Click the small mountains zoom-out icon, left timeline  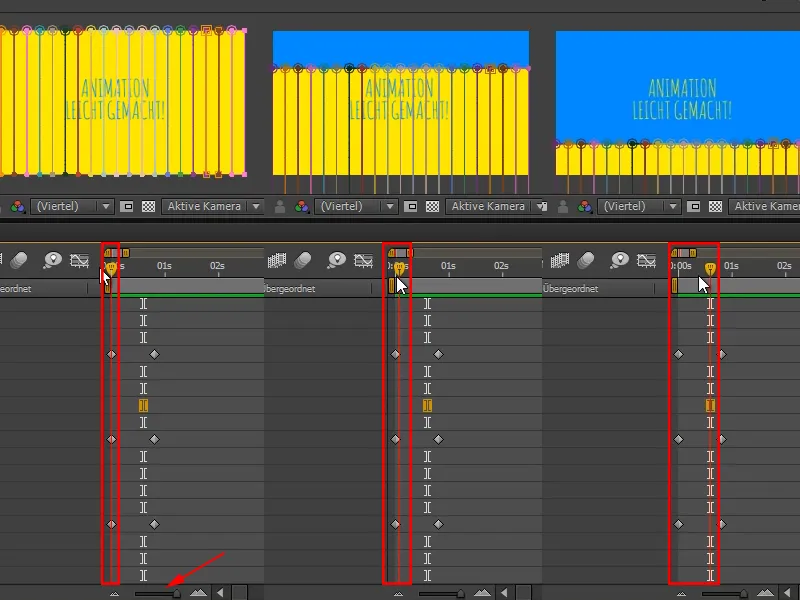click(x=114, y=593)
